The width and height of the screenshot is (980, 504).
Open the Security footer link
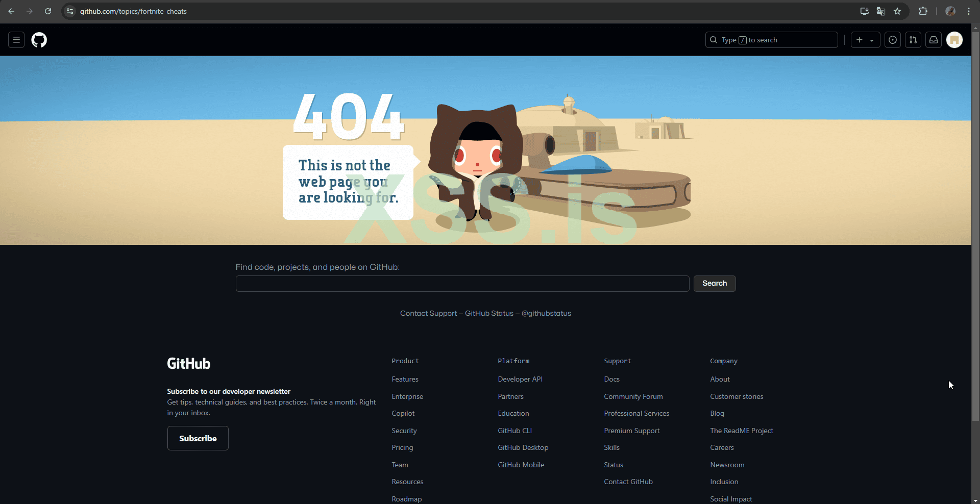point(404,431)
